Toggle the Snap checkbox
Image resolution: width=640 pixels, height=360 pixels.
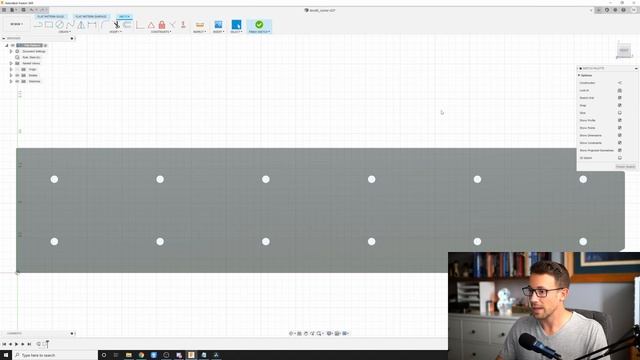coord(620,105)
